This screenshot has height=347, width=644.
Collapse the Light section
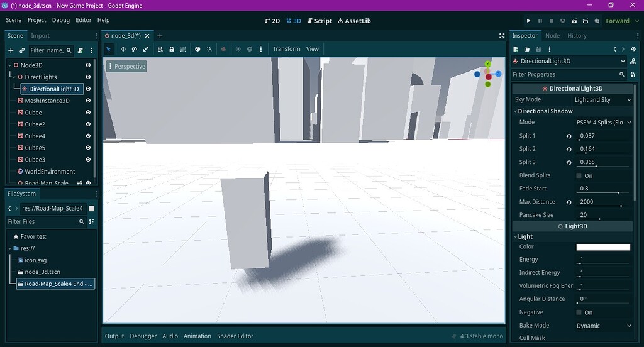pyautogui.click(x=516, y=236)
